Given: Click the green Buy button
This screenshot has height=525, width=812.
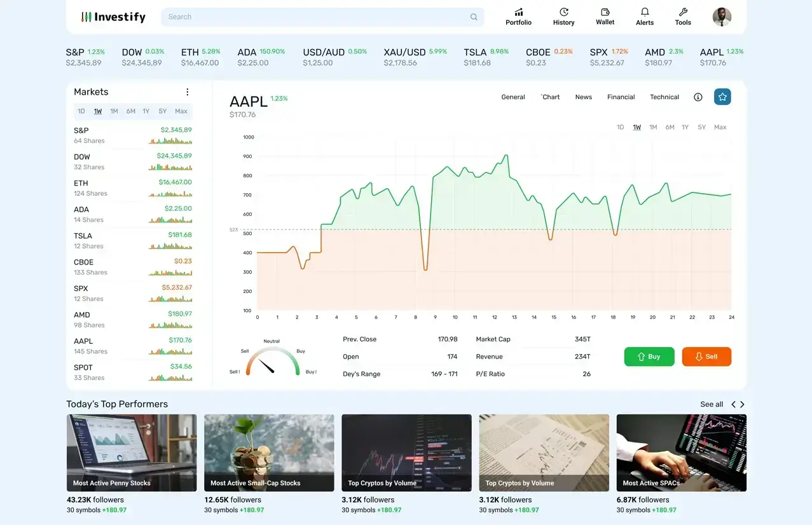Looking at the screenshot, I should click(649, 357).
